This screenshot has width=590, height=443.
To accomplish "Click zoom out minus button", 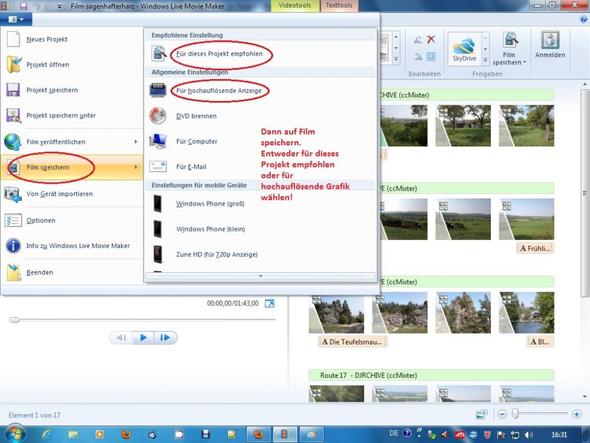I will click(502, 414).
